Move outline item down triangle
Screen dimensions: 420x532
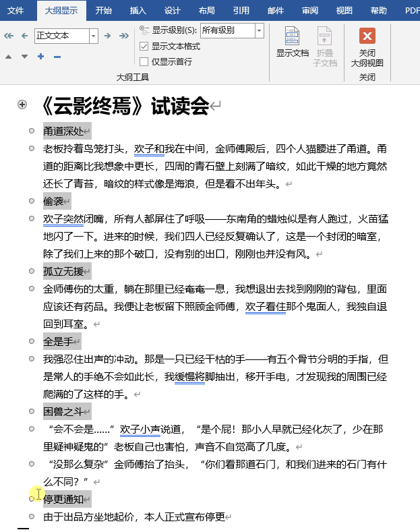click(x=24, y=57)
